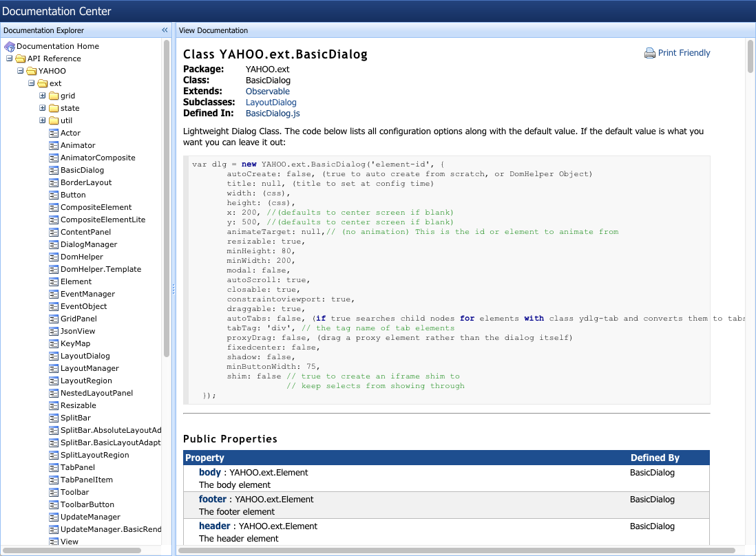Open the BasicDialog.js source link
This screenshot has width=756, height=556.
tap(273, 114)
